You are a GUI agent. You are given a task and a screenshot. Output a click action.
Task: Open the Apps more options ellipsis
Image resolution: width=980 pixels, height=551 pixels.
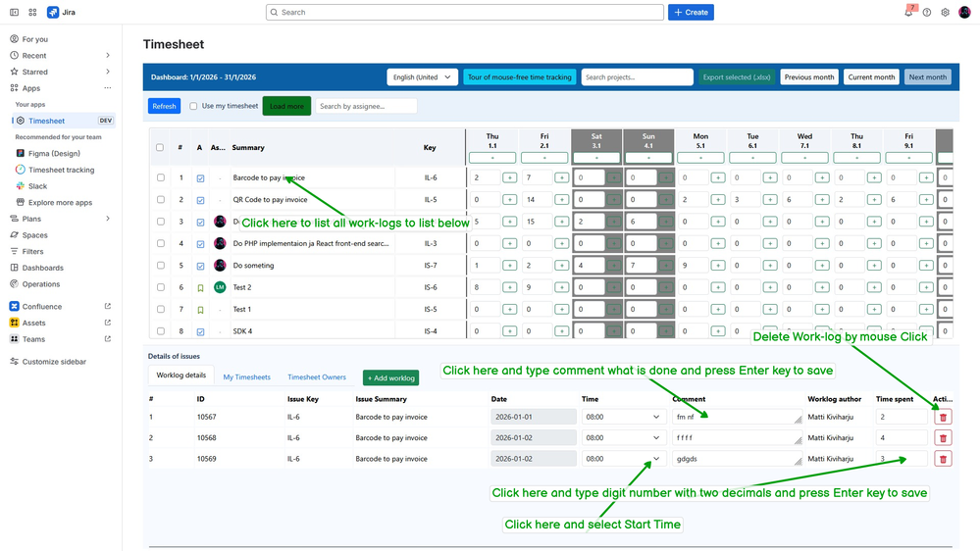click(x=108, y=88)
